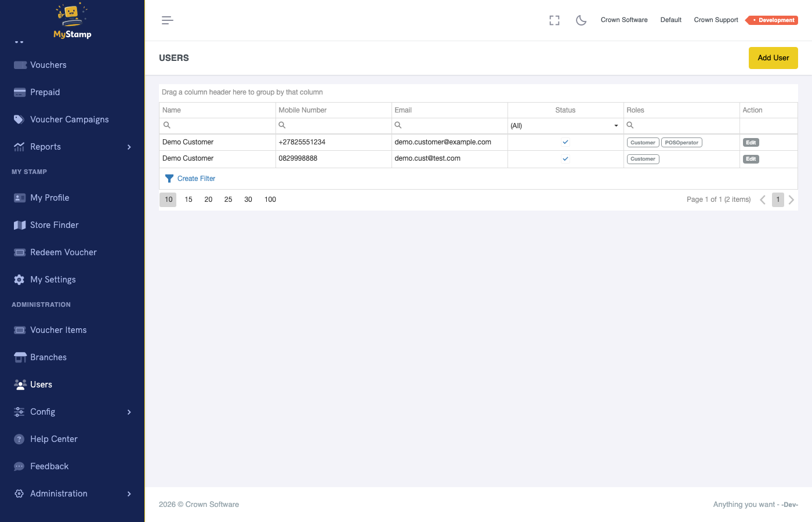Click the Email column search icon
Image resolution: width=812 pixels, height=522 pixels.
coord(398,125)
